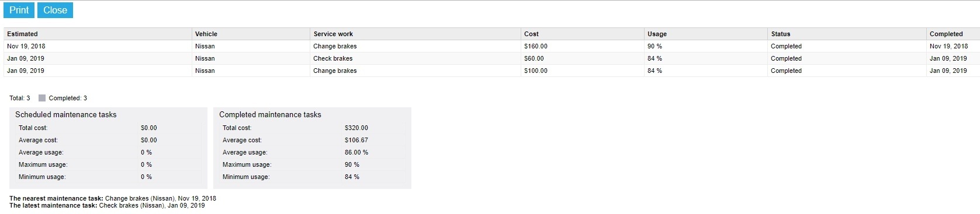Select the Vehicle column header
The image size is (980, 214).
[251, 34]
